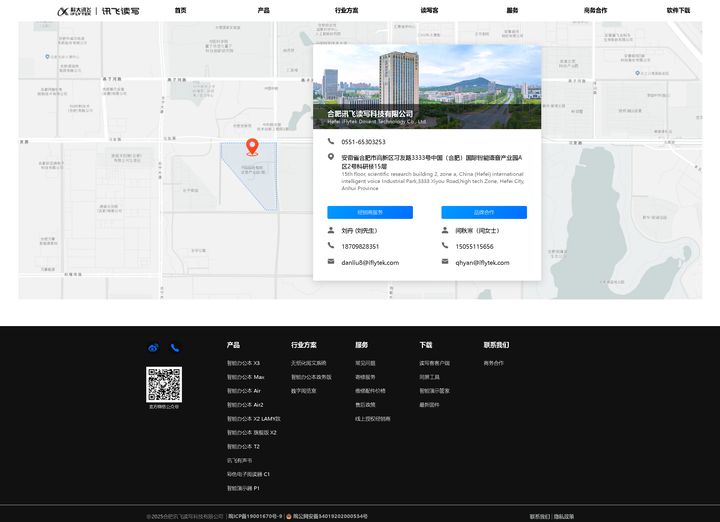Open footer link 智能办公本 X3
Screen dimensions: 720x522
click(x=243, y=363)
